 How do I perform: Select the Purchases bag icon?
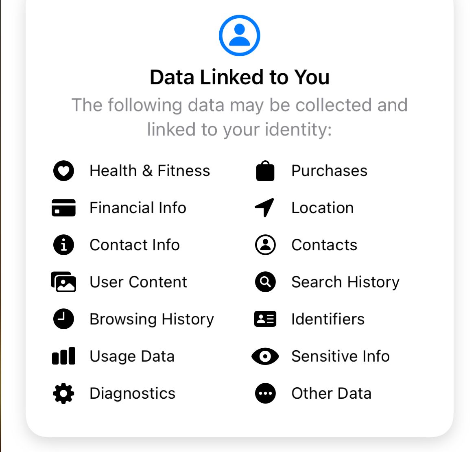(x=264, y=171)
